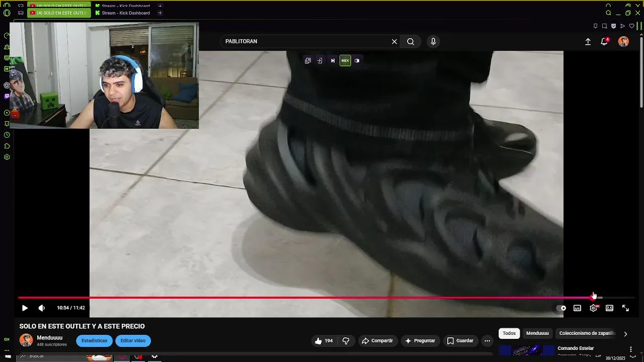The image size is (644, 362).
Task: Bookmark page with heart icon
Action: tap(631, 26)
